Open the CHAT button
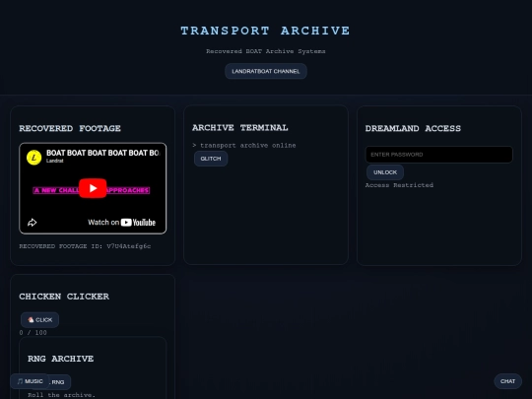Viewport: 532px width, 399px height. tap(507, 381)
